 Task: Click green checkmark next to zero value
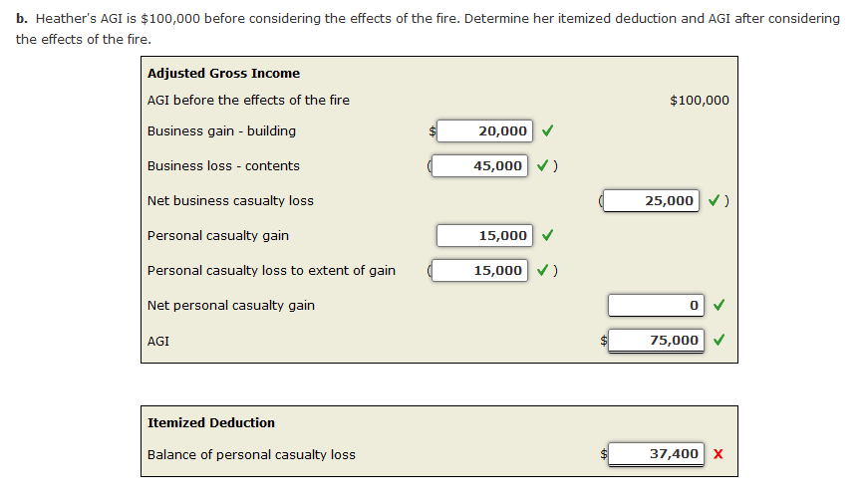720,305
